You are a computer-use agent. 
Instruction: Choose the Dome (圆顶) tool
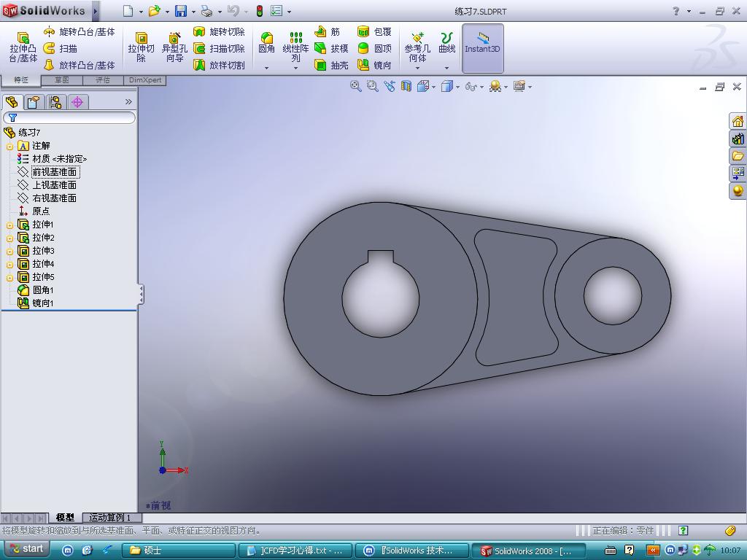coord(374,49)
